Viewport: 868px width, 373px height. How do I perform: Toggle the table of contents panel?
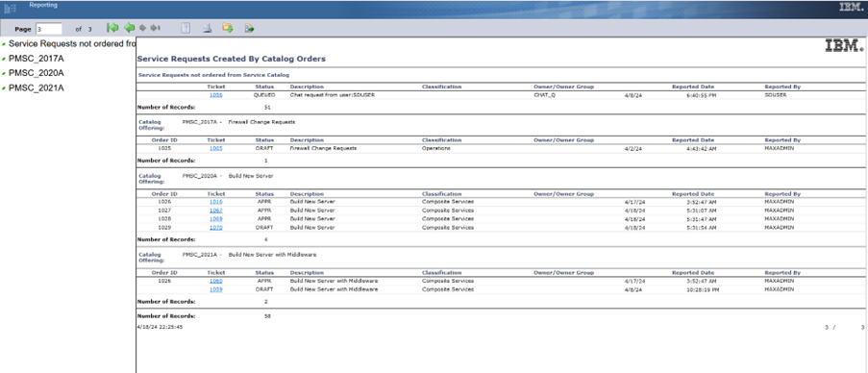coord(186,28)
